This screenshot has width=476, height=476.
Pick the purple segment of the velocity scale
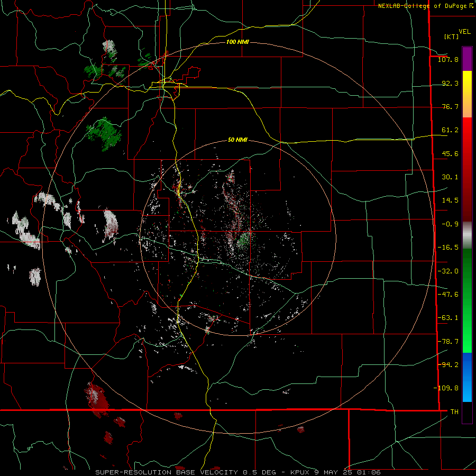click(x=467, y=59)
